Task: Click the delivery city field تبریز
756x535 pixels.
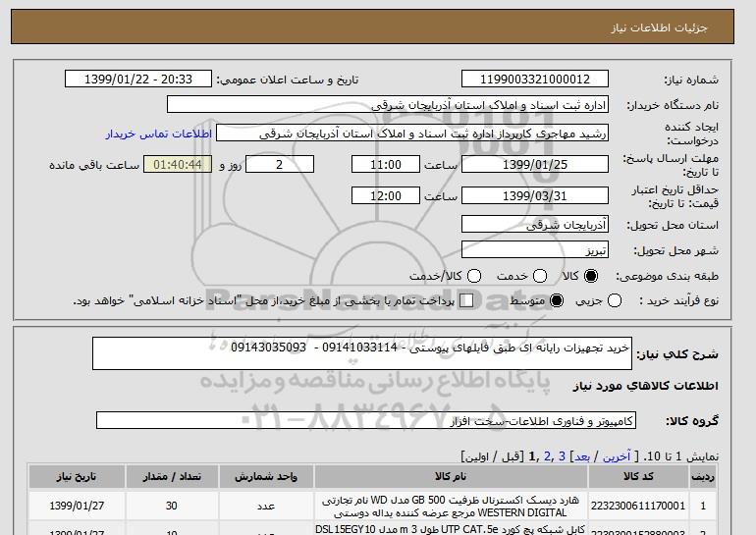Action: [x=535, y=250]
